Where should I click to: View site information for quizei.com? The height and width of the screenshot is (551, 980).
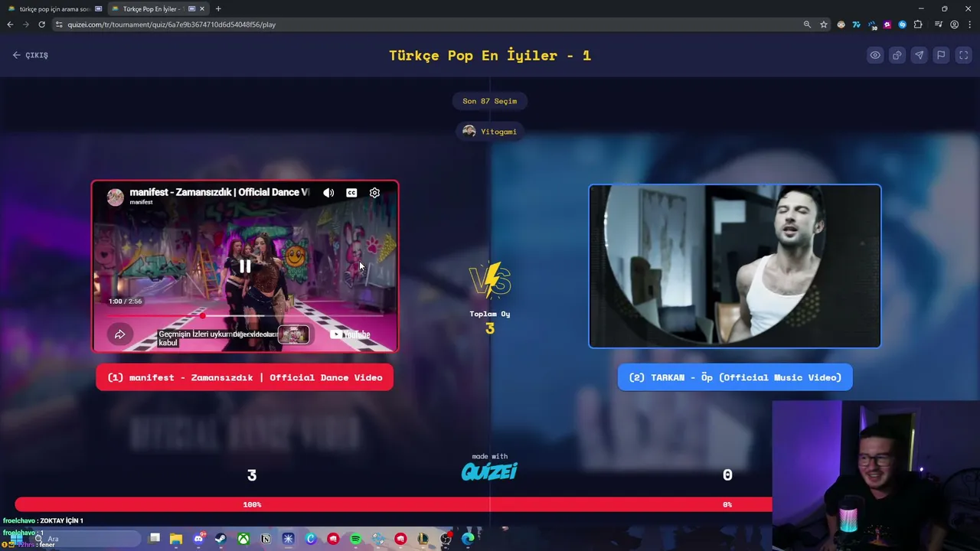60,24
